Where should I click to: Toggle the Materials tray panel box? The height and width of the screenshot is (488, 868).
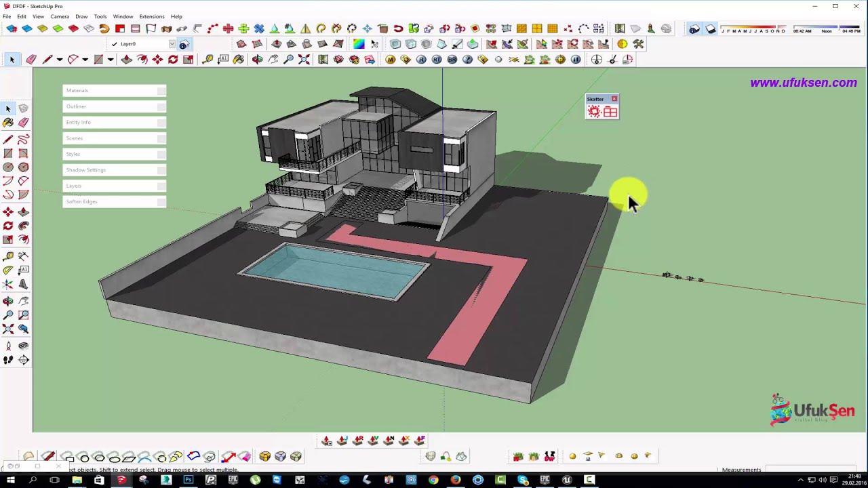point(161,91)
